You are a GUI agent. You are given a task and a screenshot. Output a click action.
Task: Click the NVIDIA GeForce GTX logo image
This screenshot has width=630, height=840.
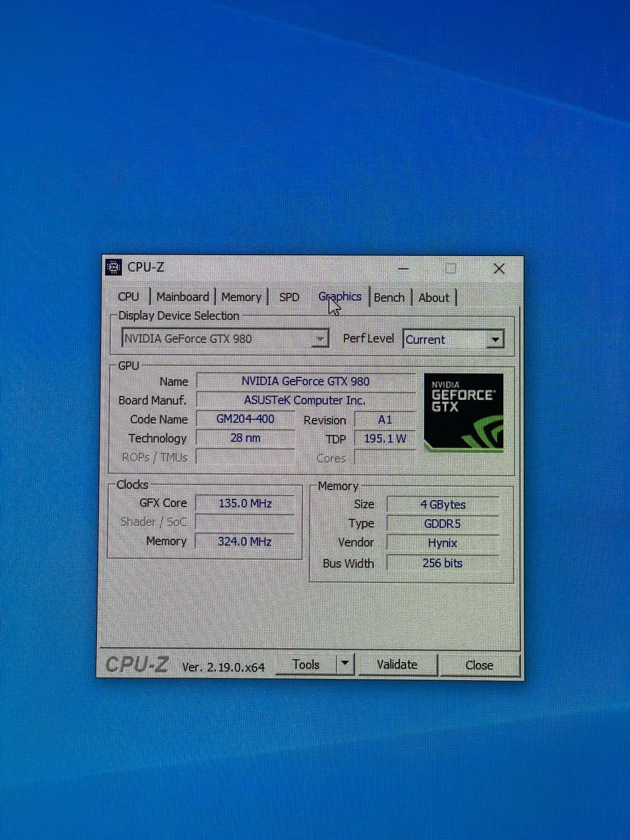coord(463,412)
